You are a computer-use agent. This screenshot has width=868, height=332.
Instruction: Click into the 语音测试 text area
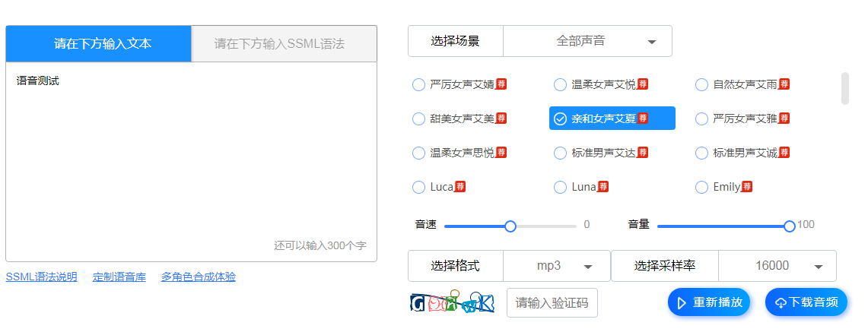(191, 161)
